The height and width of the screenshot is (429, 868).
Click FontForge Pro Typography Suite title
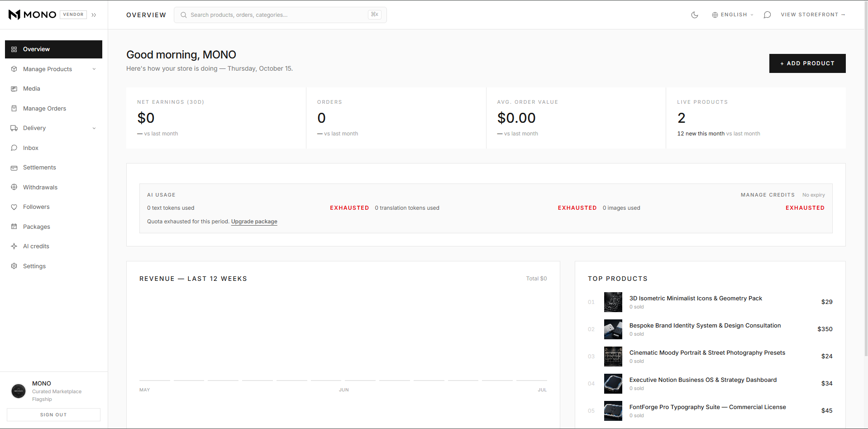(x=707, y=407)
